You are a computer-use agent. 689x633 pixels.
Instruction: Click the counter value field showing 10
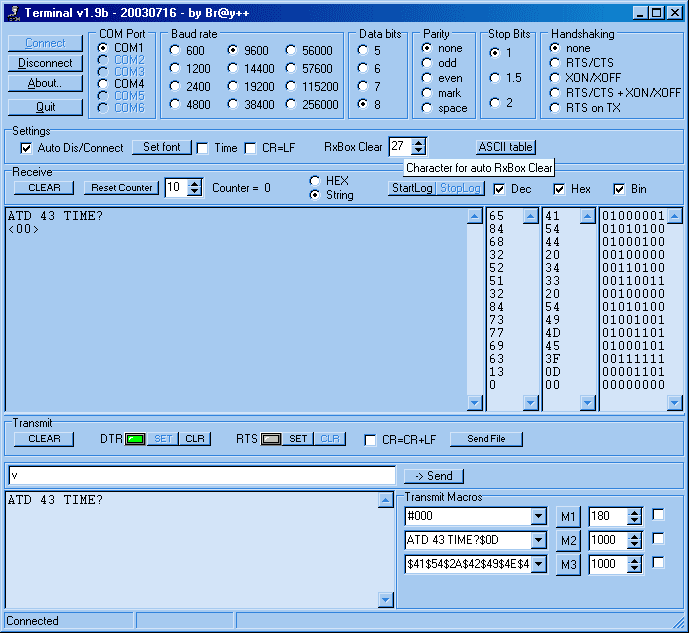[177, 187]
